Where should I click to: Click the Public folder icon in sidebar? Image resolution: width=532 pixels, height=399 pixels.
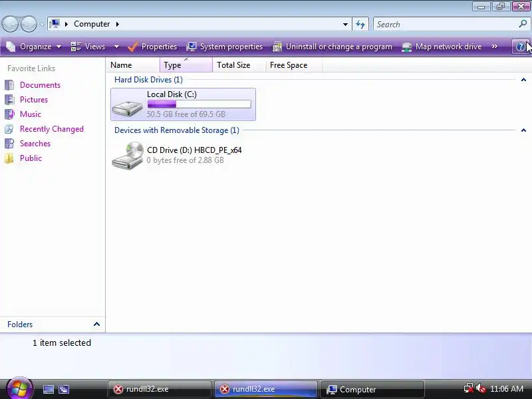point(9,158)
